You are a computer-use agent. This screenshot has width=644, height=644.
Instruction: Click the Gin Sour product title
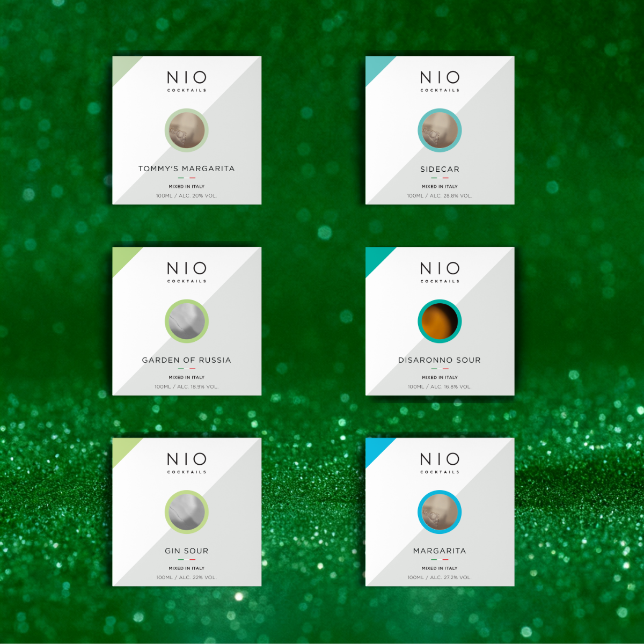click(186, 551)
